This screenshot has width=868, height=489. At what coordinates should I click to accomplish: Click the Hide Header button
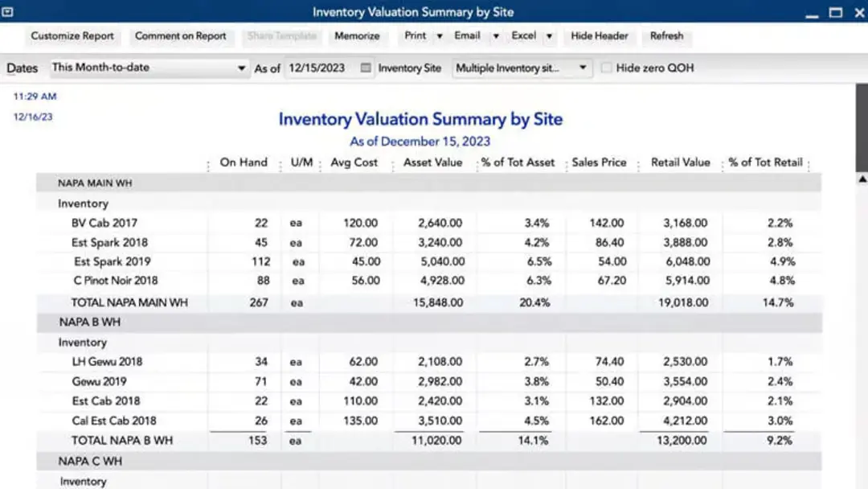[x=600, y=36]
